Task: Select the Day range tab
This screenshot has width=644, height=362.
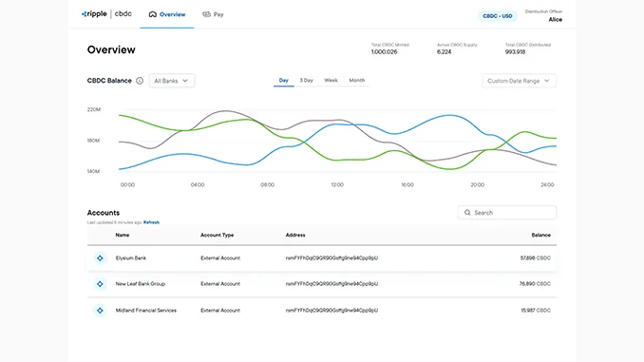Action: (x=284, y=81)
